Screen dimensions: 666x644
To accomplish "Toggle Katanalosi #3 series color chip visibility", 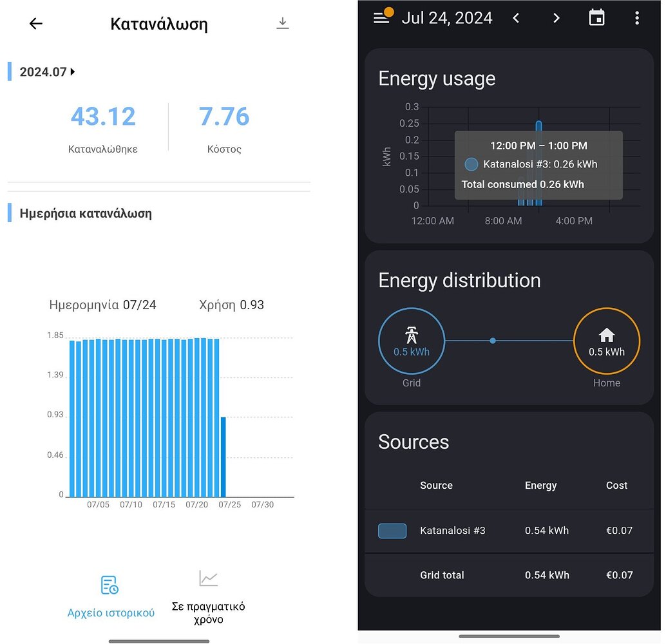I will (x=392, y=531).
